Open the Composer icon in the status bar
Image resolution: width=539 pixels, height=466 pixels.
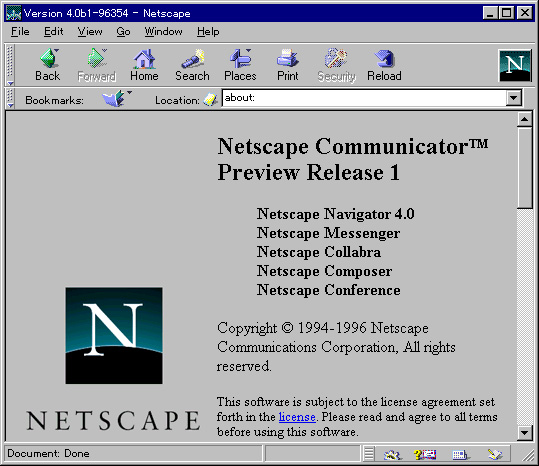coord(495,454)
